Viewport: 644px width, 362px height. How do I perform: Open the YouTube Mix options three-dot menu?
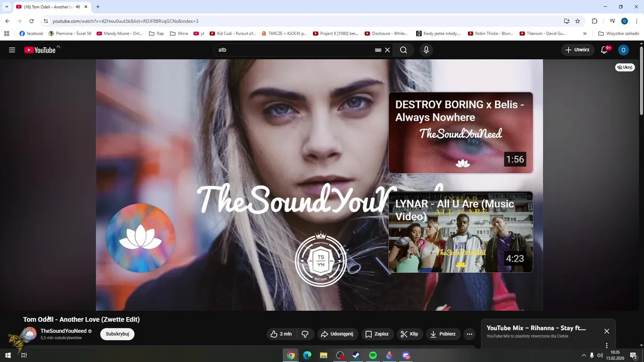click(607, 345)
